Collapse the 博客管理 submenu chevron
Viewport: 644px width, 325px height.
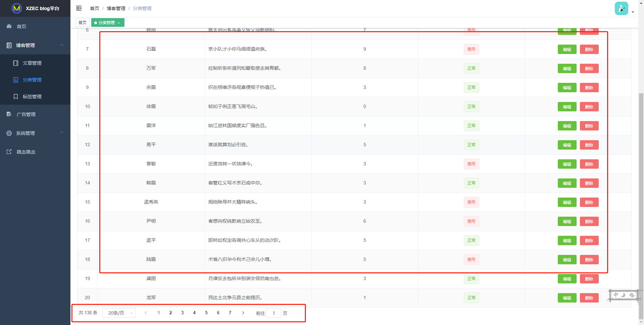(61, 45)
